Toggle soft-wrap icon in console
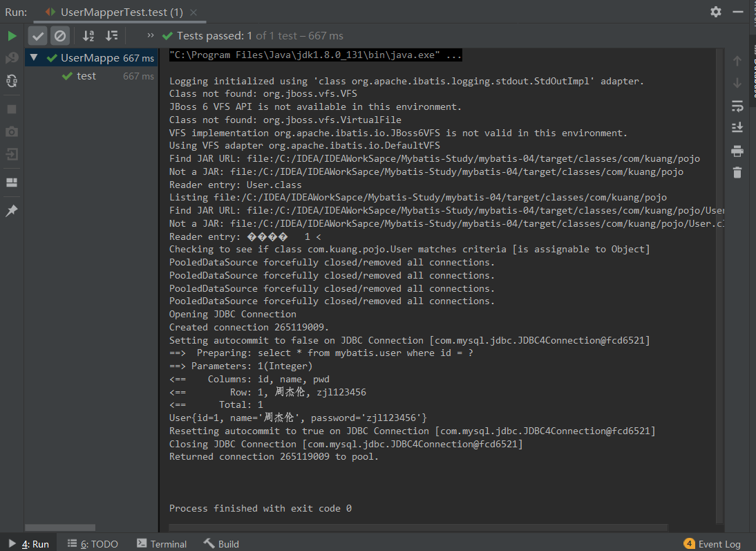Screen dimensions: 756x551 pyautogui.click(x=737, y=106)
